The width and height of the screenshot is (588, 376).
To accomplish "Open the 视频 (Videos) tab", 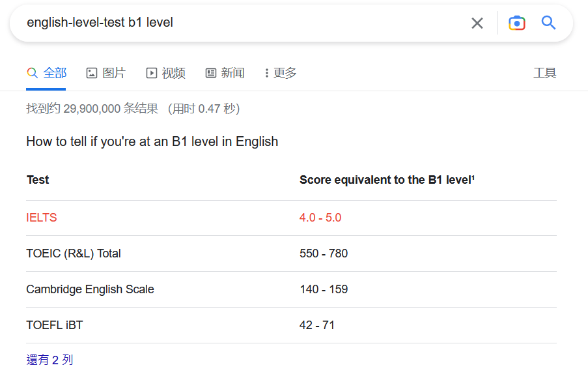I will pos(166,73).
